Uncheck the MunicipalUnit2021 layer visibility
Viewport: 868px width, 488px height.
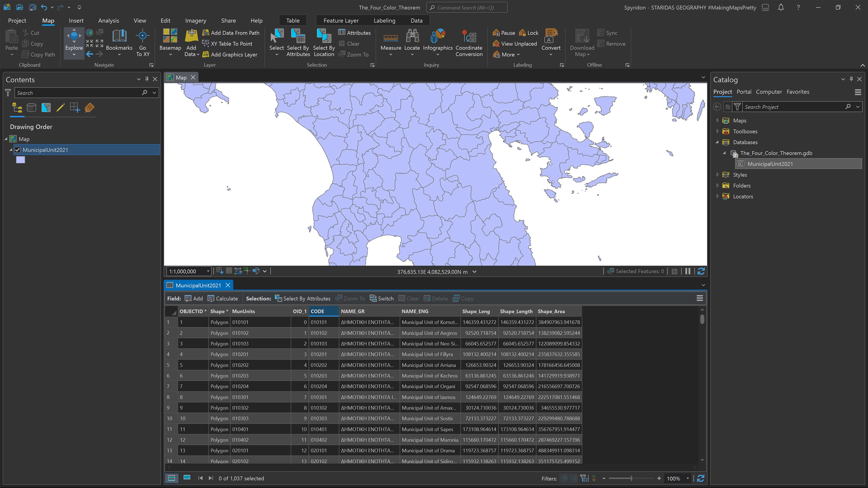tap(18, 150)
